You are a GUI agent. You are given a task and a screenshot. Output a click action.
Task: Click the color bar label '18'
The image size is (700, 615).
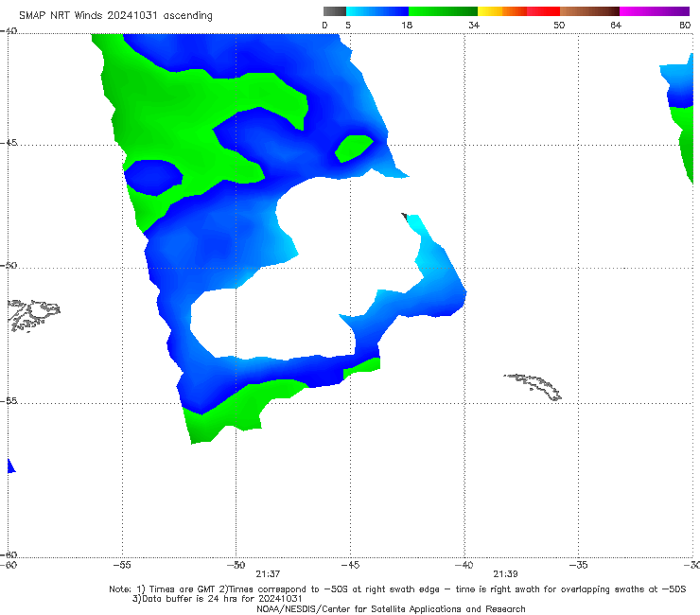click(x=407, y=26)
